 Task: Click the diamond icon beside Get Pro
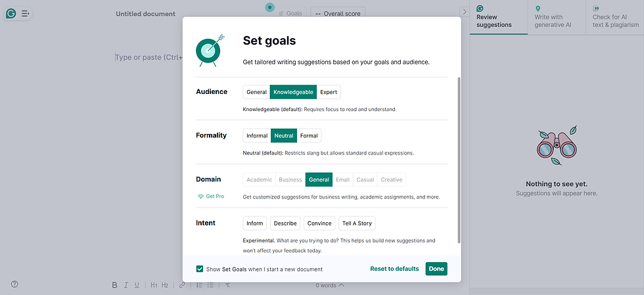point(200,196)
